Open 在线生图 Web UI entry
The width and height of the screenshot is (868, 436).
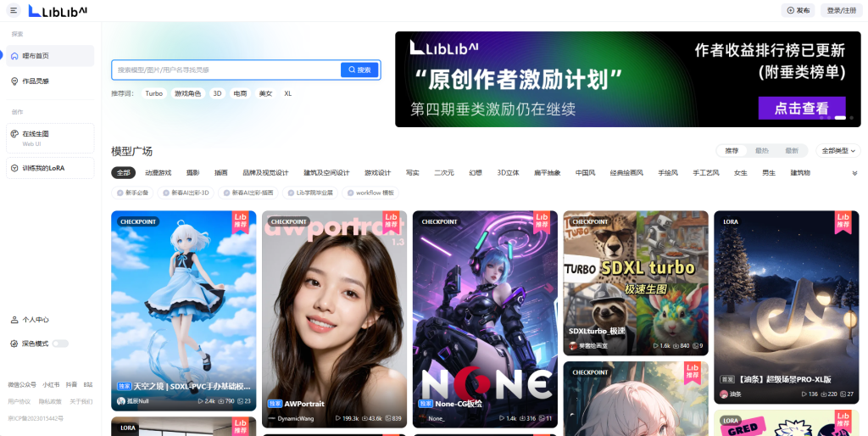click(x=50, y=138)
